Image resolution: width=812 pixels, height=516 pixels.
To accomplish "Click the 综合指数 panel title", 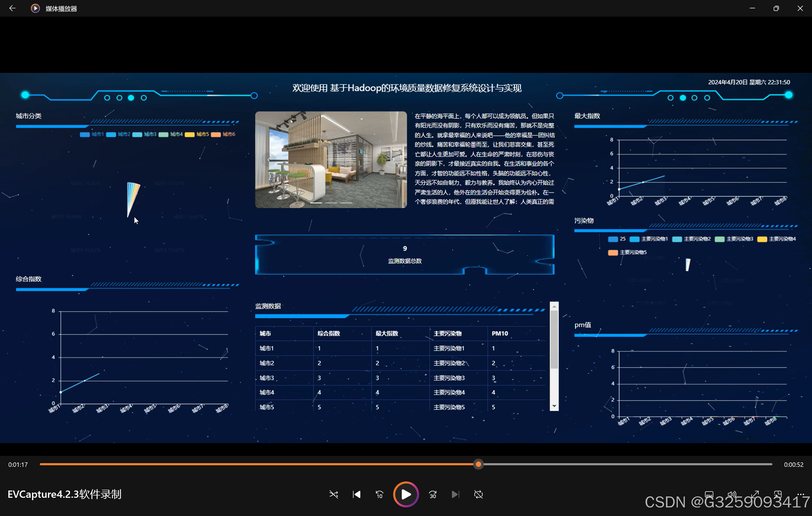I will [29, 279].
